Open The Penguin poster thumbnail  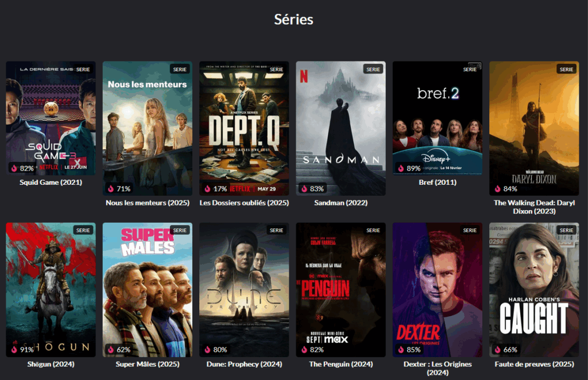pos(341,290)
